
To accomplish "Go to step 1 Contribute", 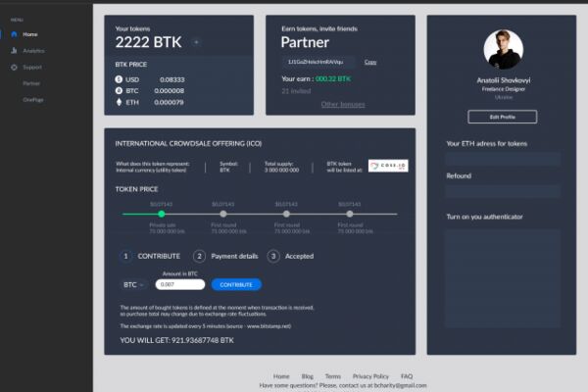I will 150,256.
